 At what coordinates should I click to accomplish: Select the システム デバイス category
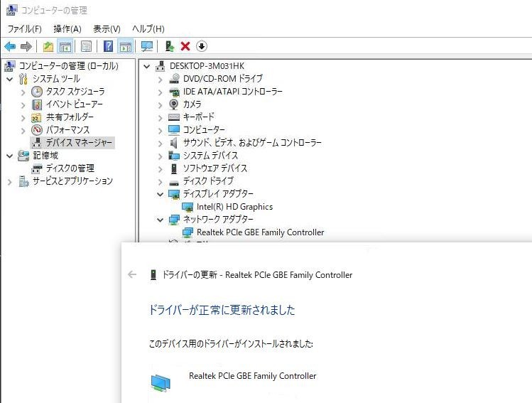pos(210,156)
